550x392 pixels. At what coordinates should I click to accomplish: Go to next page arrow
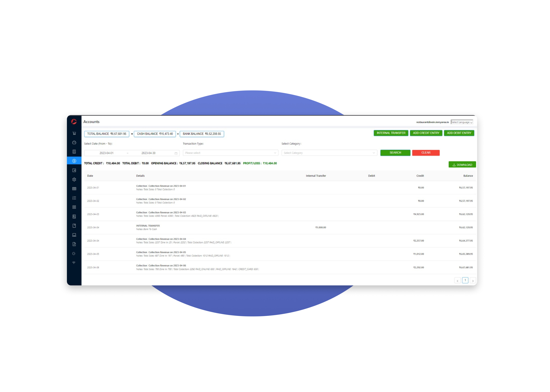click(473, 281)
